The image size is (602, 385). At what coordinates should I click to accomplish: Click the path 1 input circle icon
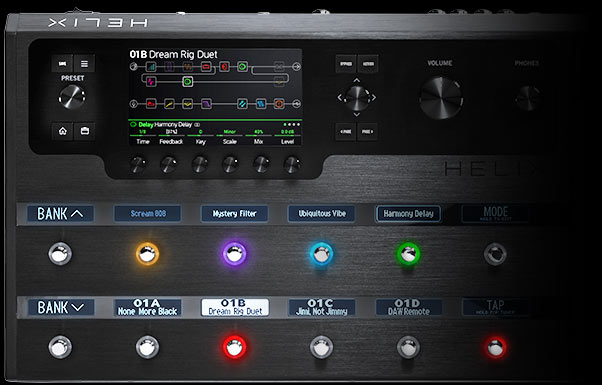pos(133,67)
